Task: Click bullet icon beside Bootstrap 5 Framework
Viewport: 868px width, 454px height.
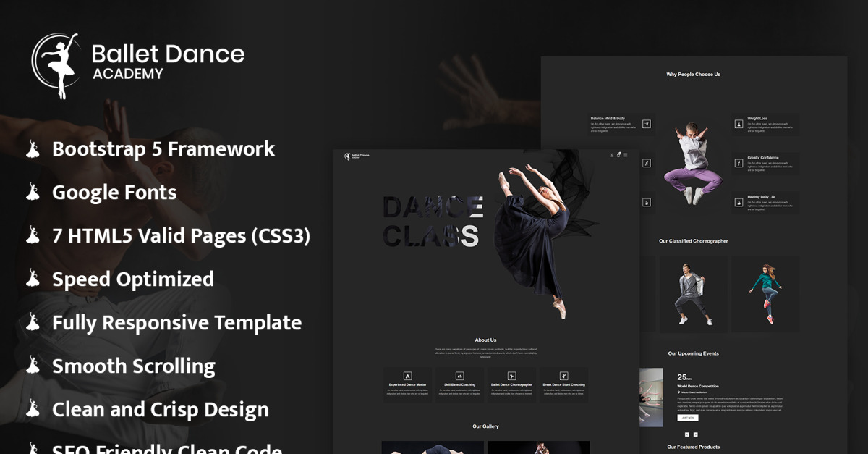Action: click(x=33, y=149)
